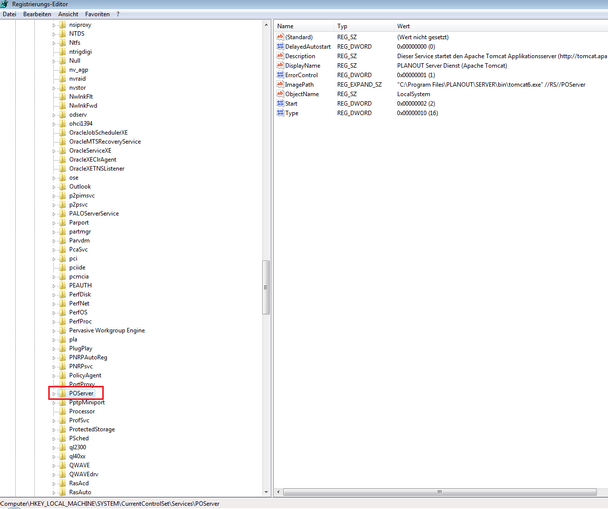Expand the POServer tree node
This screenshot has width=608, height=509.
click(x=54, y=394)
